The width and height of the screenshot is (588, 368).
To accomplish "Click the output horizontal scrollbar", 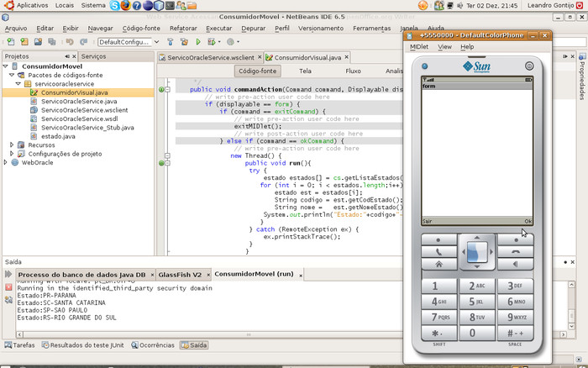I will click(x=291, y=334).
